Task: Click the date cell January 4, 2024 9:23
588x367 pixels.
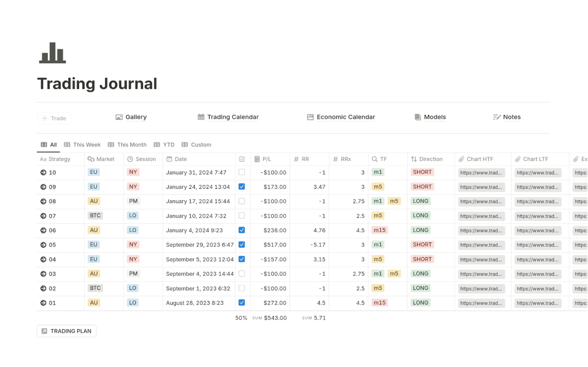Action: click(194, 231)
